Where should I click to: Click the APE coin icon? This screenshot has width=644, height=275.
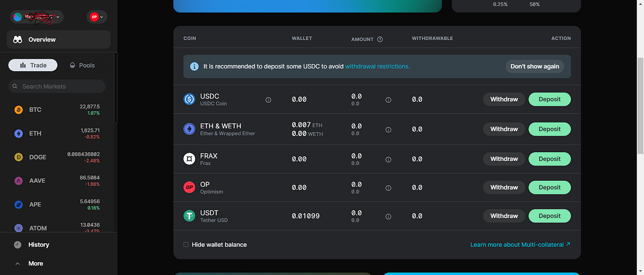click(18, 205)
